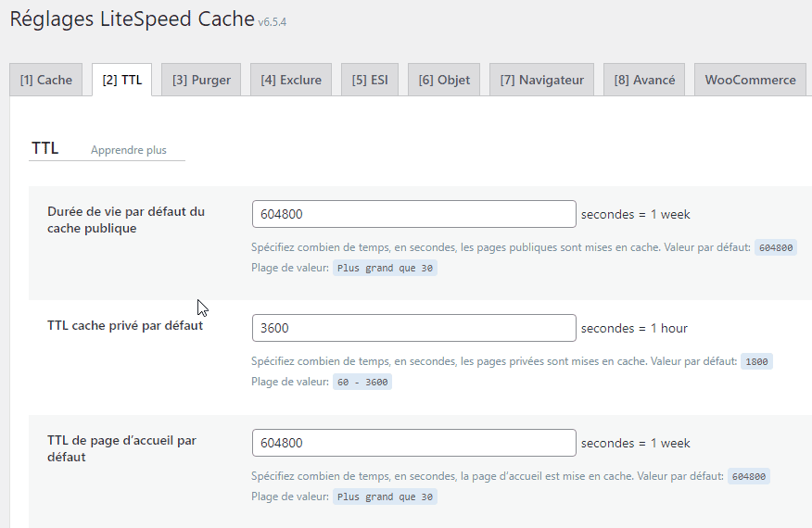Screen dimensions: 812x528
Task: Click the '60 - 3600' range badge
Action: [362, 382]
